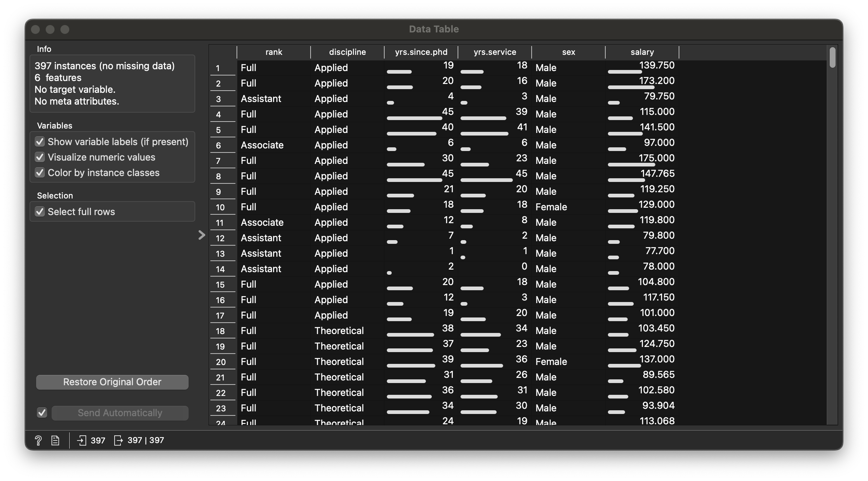Select the Female cell in row 20
This screenshot has width=868, height=481.
tap(551, 362)
